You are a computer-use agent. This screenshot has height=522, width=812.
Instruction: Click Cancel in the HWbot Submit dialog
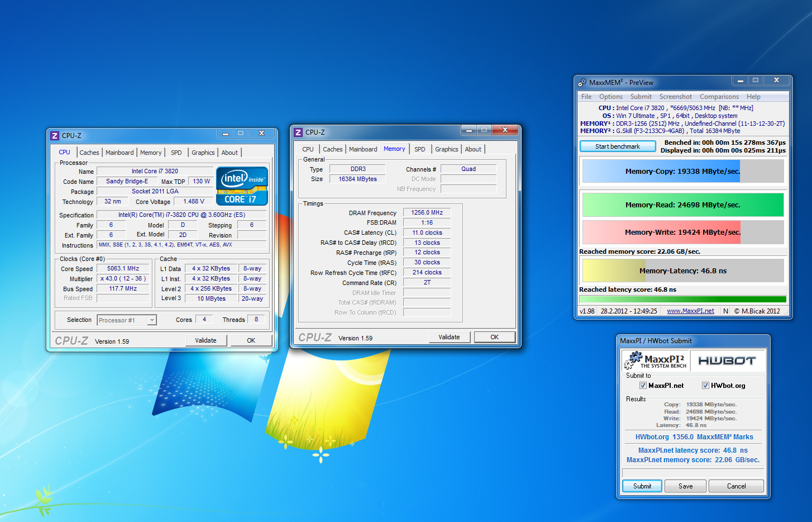[x=736, y=486]
